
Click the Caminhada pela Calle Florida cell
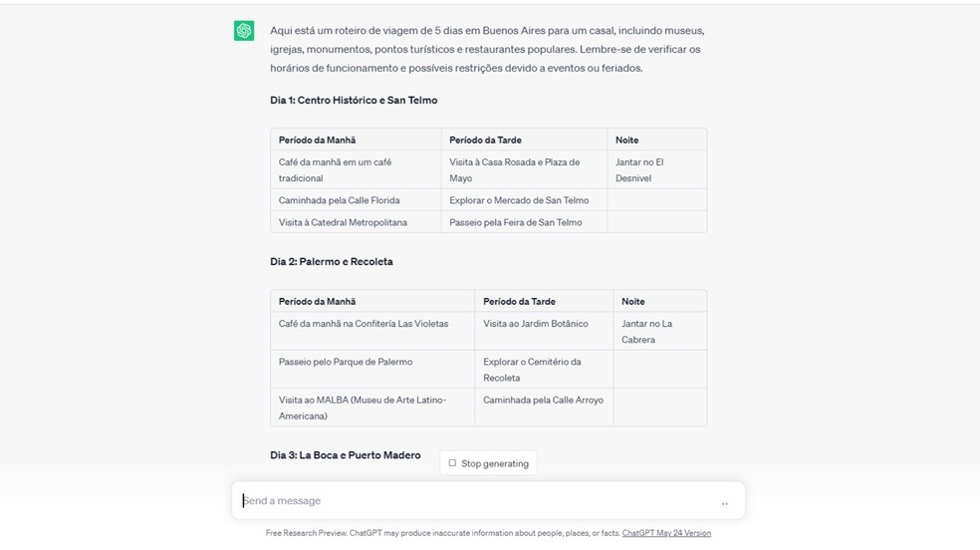click(340, 200)
